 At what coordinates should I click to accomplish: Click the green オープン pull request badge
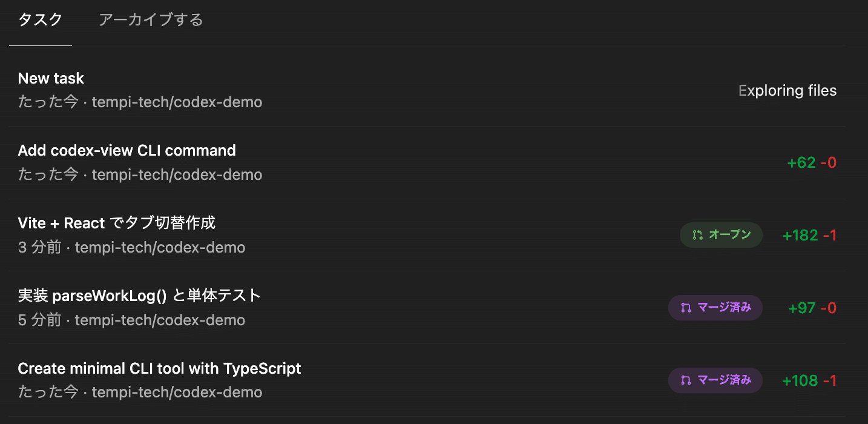[x=721, y=235]
